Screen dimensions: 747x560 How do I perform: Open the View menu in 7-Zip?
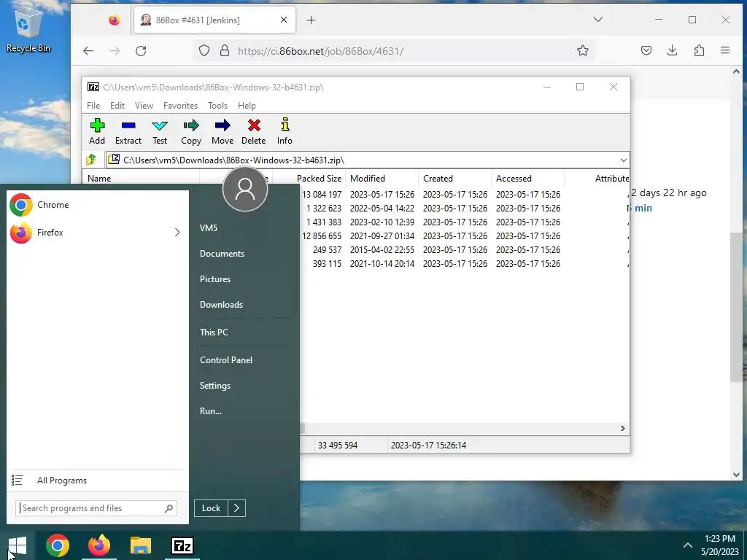pyautogui.click(x=144, y=106)
